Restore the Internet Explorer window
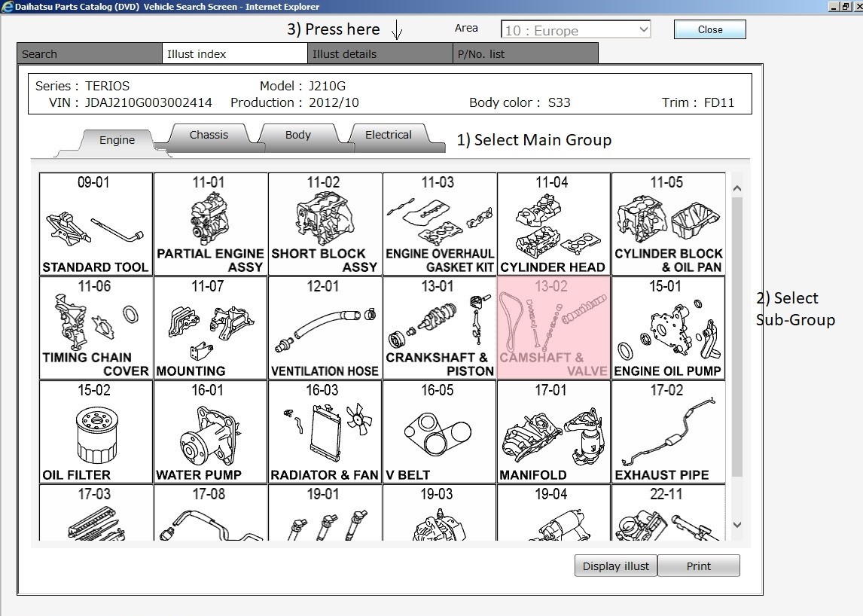Viewport: 863px width, 616px height. pyautogui.click(x=846, y=7)
